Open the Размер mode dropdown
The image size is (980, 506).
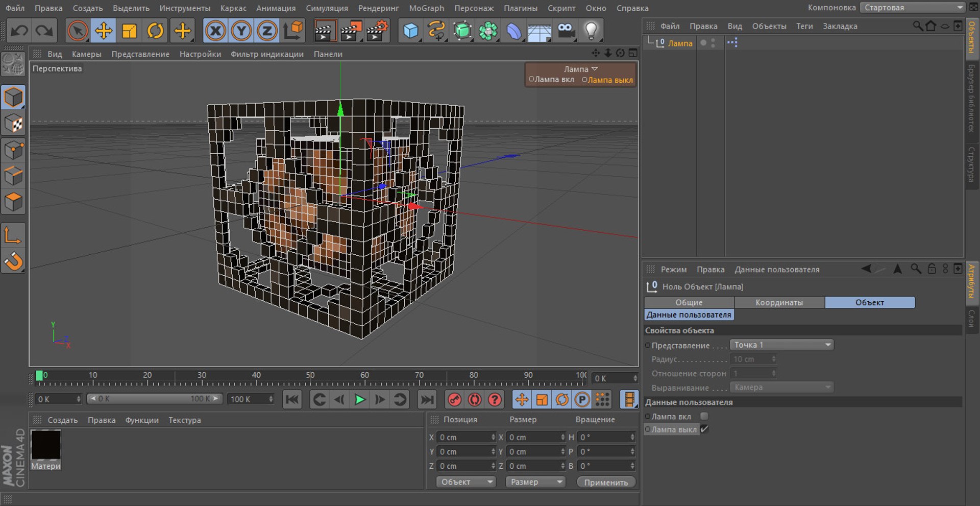click(535, 482)
